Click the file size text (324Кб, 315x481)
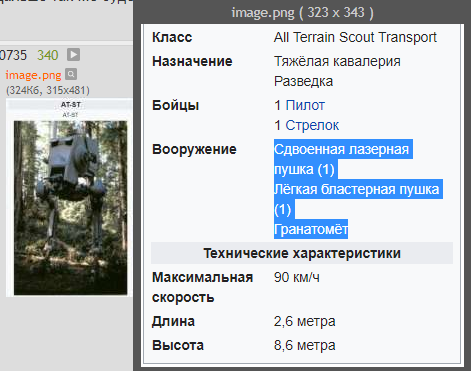This screenshot has height=371, width=471. [x=48, y=90]
